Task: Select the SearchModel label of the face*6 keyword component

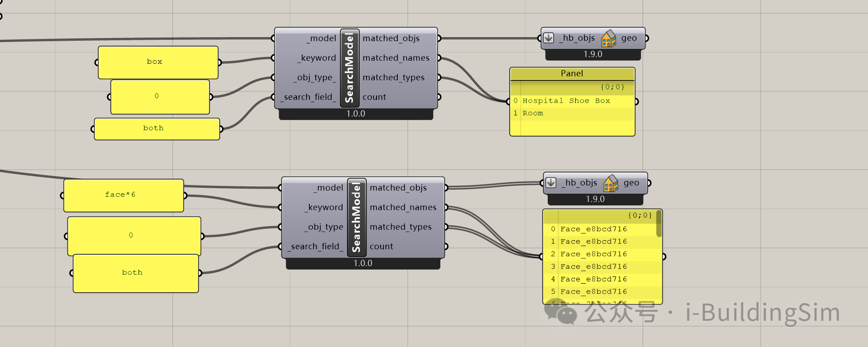Action: coord(357,217)
